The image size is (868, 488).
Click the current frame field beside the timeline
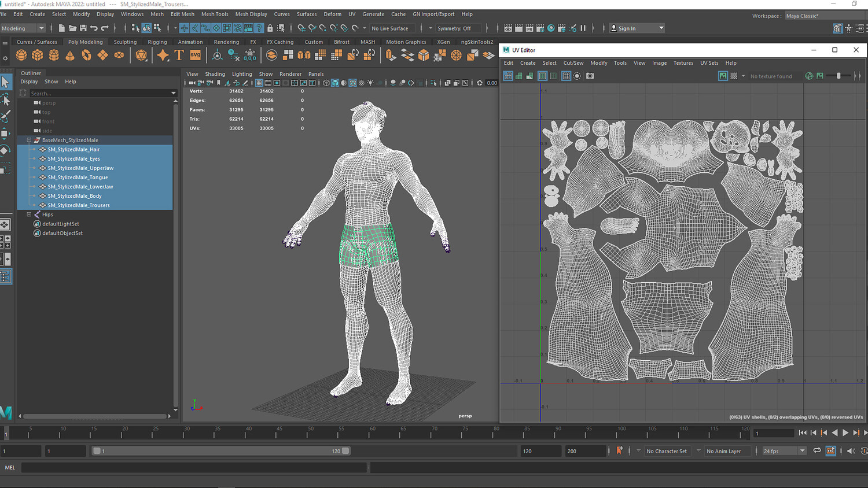tap(774, 433)
